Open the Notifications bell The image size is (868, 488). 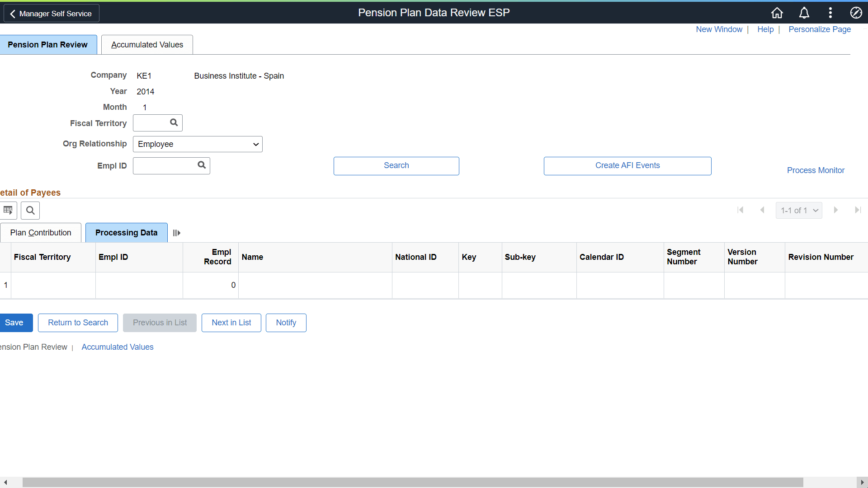[x=804, y=13]
